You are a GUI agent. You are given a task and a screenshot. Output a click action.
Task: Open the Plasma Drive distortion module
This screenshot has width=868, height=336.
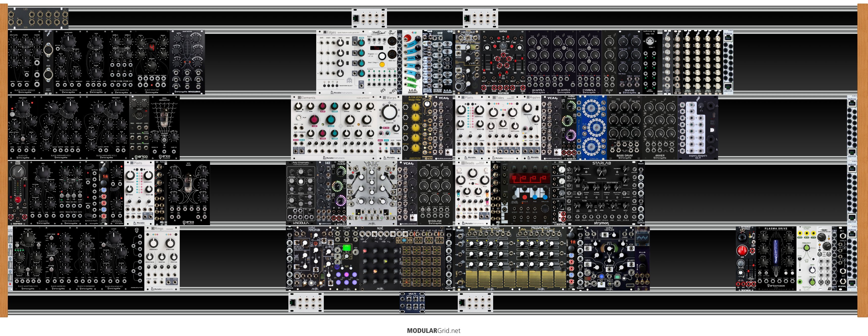[x=776, y=258]
